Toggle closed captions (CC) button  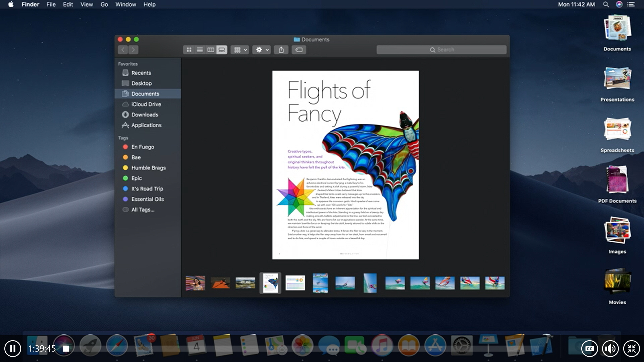tap(589, 349)
